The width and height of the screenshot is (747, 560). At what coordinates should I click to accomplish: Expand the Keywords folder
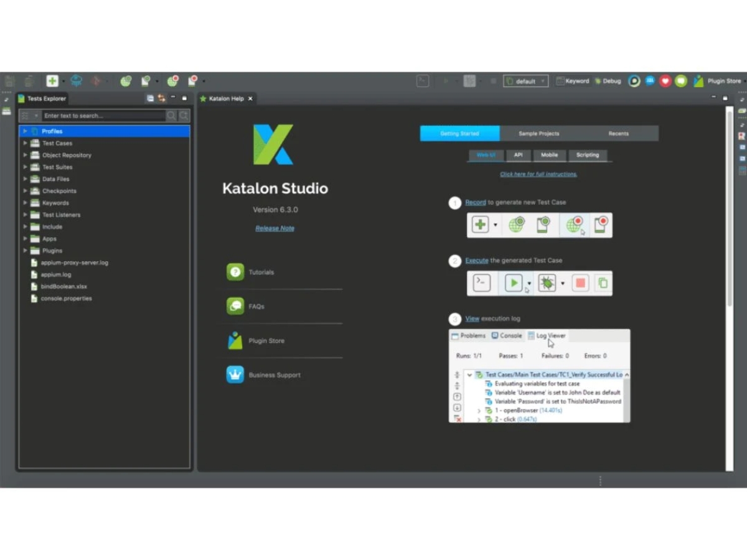point(25,203)
